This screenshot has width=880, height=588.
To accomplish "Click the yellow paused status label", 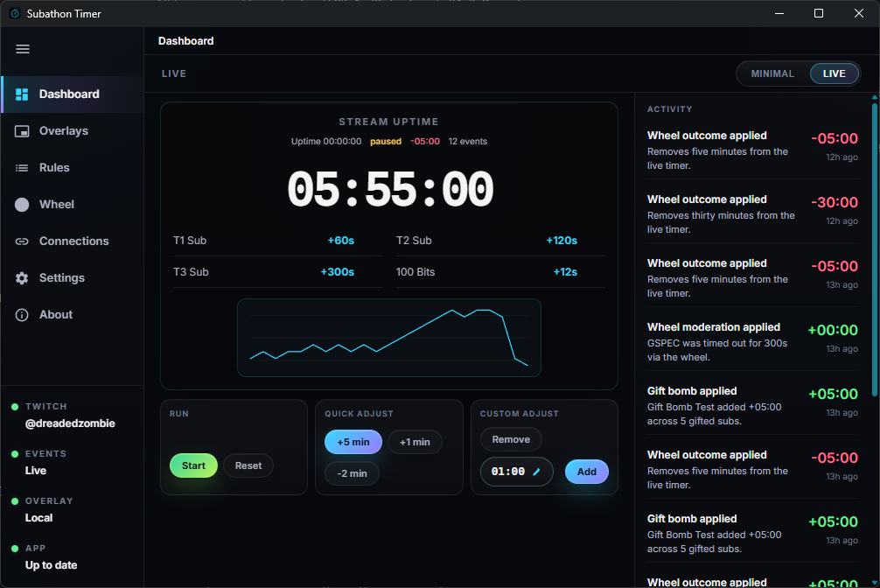I will coord(386,142).
